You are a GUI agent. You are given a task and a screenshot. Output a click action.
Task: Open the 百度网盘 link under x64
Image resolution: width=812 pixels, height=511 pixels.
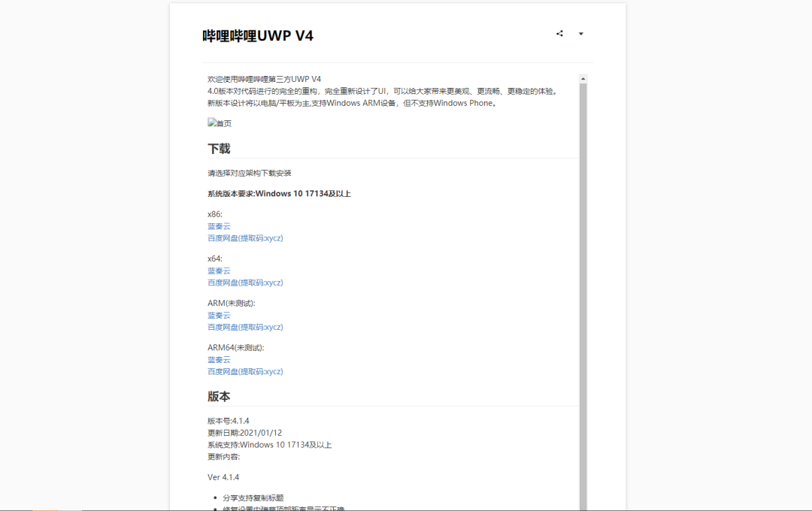tap(245, 283)
